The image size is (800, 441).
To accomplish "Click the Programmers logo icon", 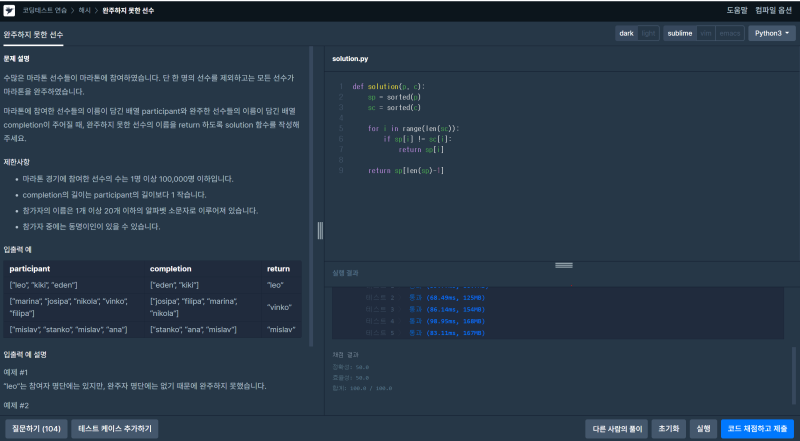I will pyautogui.click(x=9, y=10).
